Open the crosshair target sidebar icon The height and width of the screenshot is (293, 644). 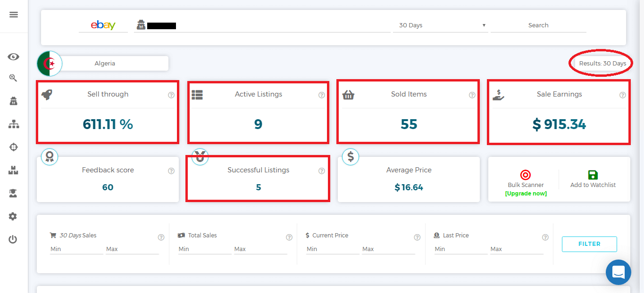click(x=13, y=147)
